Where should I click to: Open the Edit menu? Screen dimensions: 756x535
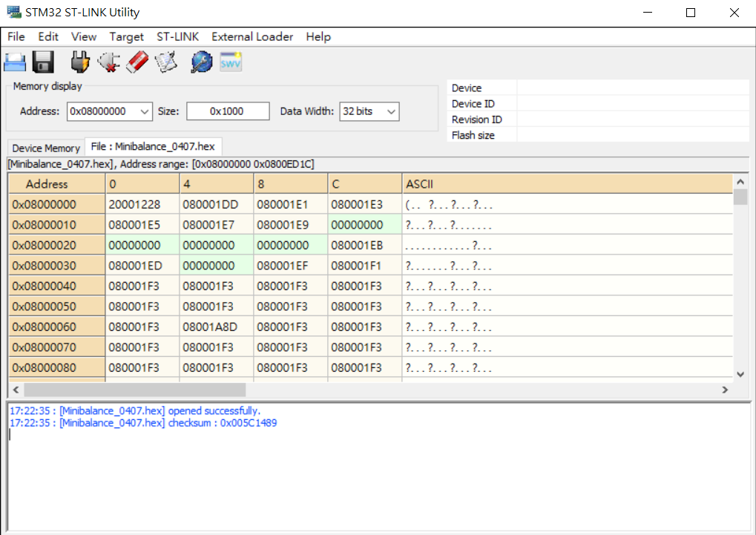click(x=48, y=36)
